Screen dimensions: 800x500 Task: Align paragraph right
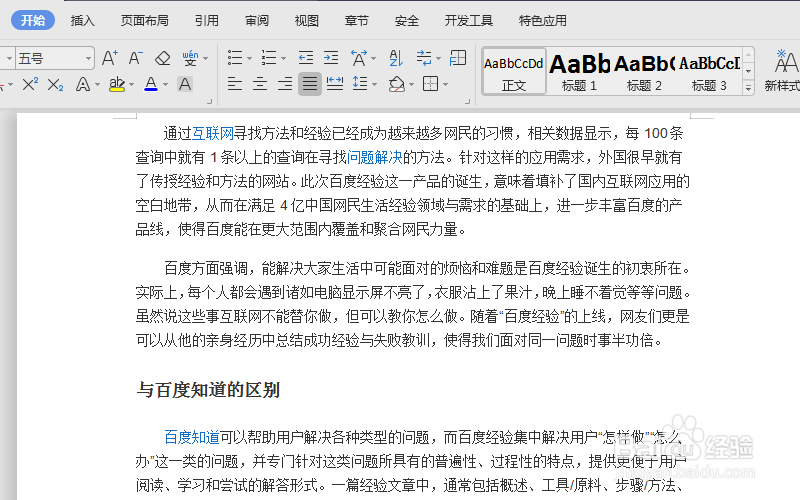(285, 83)
